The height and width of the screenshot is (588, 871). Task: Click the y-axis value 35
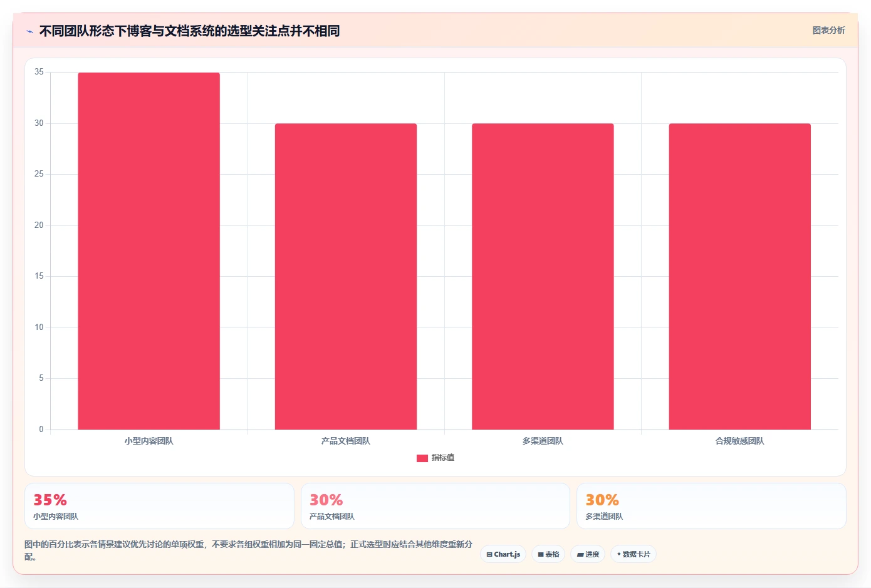pos(39,72)
